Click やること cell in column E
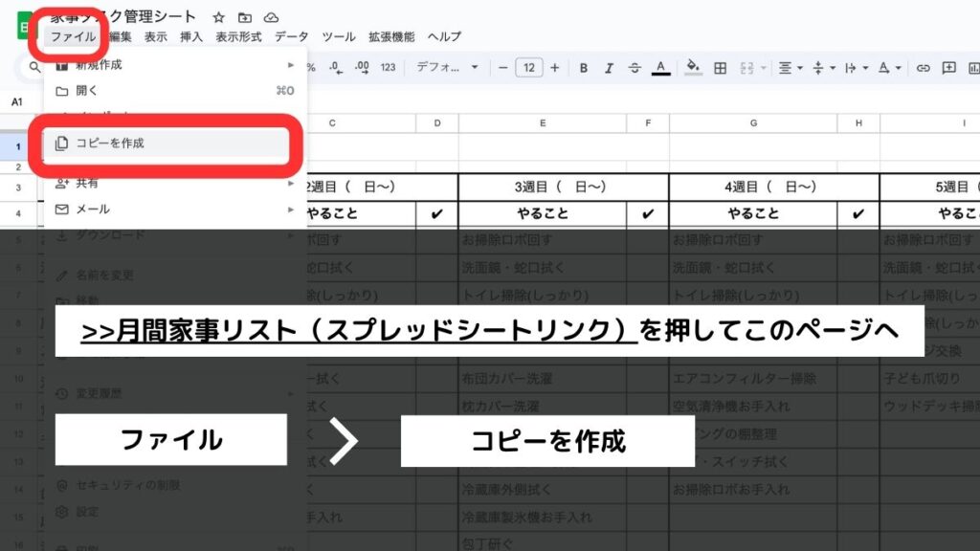The width and height of the screenshot is (980, 551). coord(543,213)
